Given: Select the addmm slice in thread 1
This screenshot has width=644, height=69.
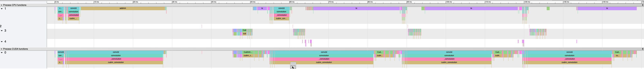Looking at the screenshot, I should coord(123,8).
